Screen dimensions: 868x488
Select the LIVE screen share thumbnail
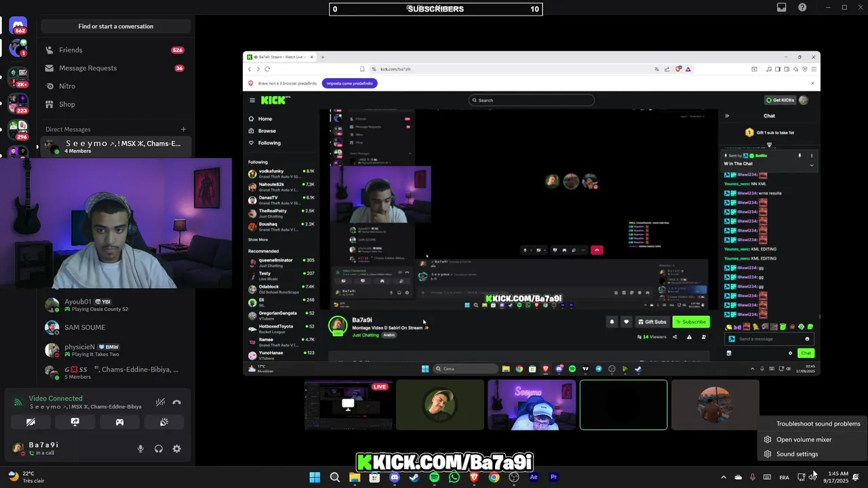click(x=349, y=405)
